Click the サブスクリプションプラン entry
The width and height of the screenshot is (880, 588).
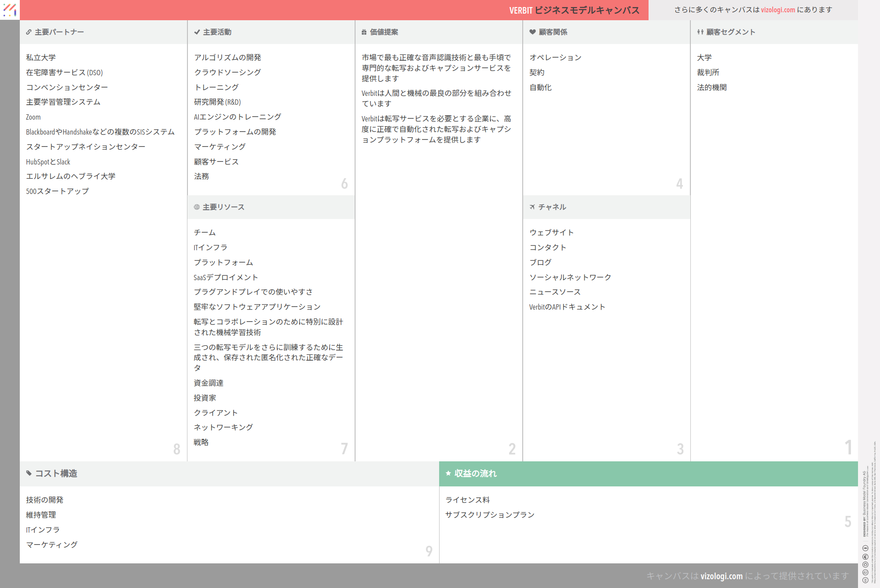[x=490, y=515]
